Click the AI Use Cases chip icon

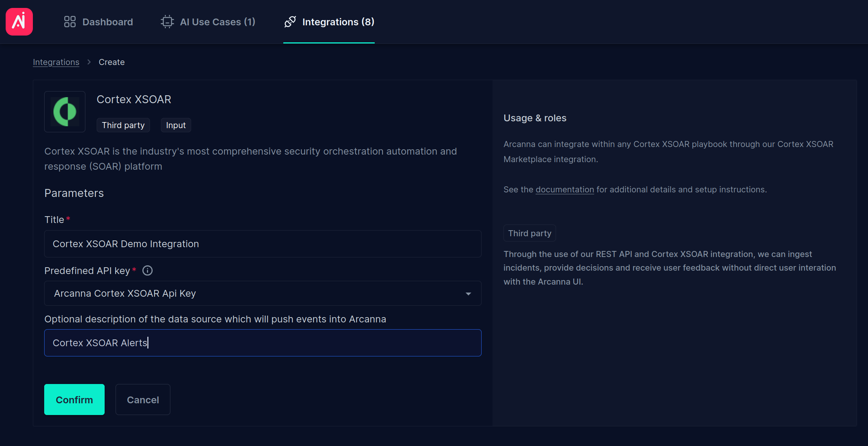[167, 22]
